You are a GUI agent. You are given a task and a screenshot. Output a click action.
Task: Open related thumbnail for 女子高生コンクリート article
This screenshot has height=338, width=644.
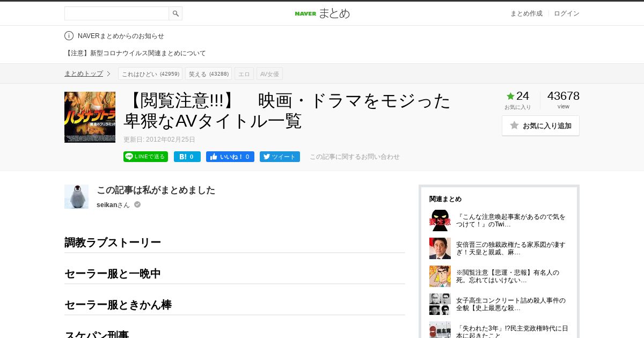(440, 304)
